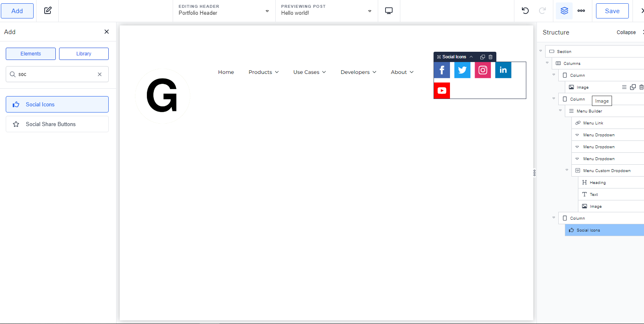Clear the search field text
This screenshot has width=644, height=324.
click(x=100, y=74)
